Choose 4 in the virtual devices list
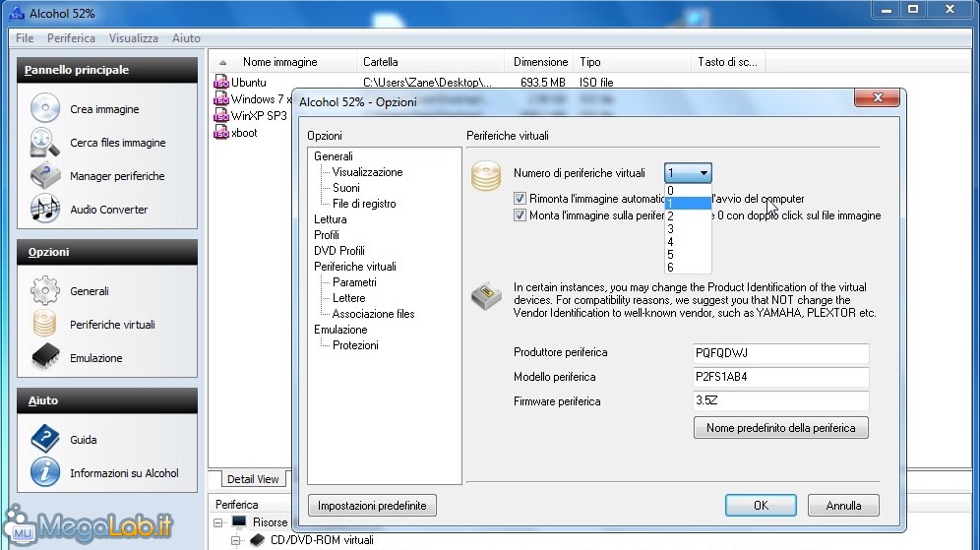The width and height of the screenshot is (980, 550). click(x=688, y=242)
